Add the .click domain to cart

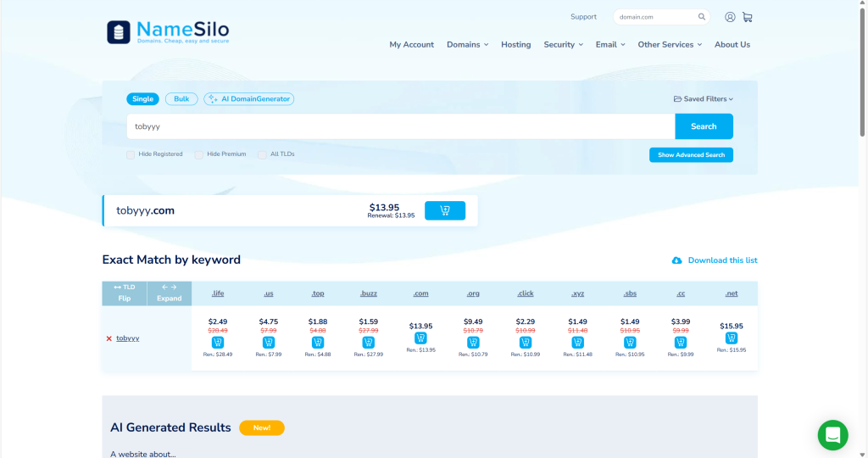(526, 343)
